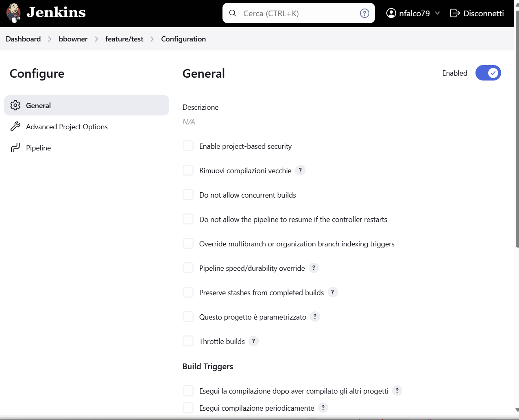Open help for Throttle builds

click(x=253, y=341)
